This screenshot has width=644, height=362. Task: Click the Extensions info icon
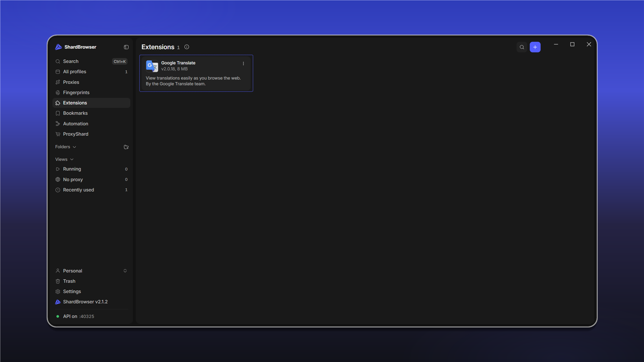point(187,47)
